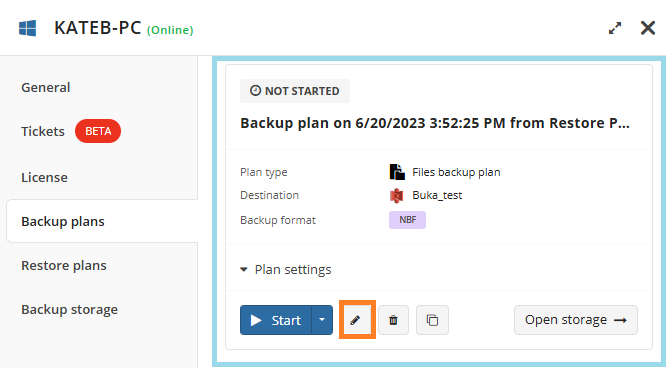This screenshot has width=666, height=368.
Task: Click the backup plan title text
Action: pyautogui.click(x=435, y=123)
